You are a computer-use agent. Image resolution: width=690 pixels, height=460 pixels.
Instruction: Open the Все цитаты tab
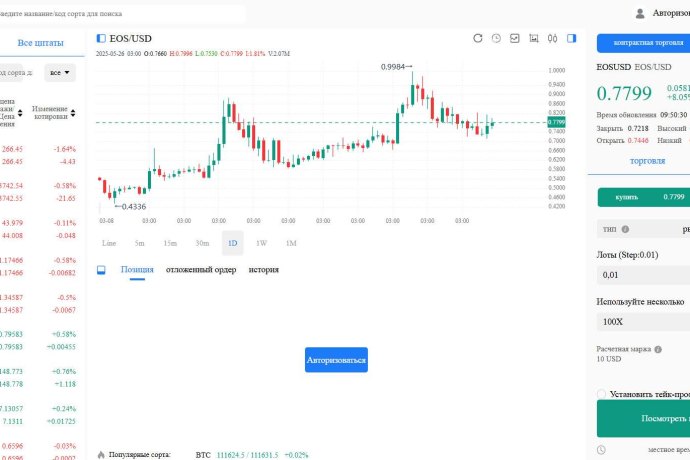pyautogui.click(x=40, y=43)
